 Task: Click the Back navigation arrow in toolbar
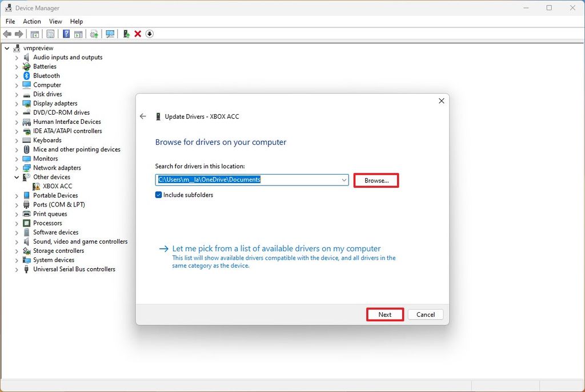7,34
